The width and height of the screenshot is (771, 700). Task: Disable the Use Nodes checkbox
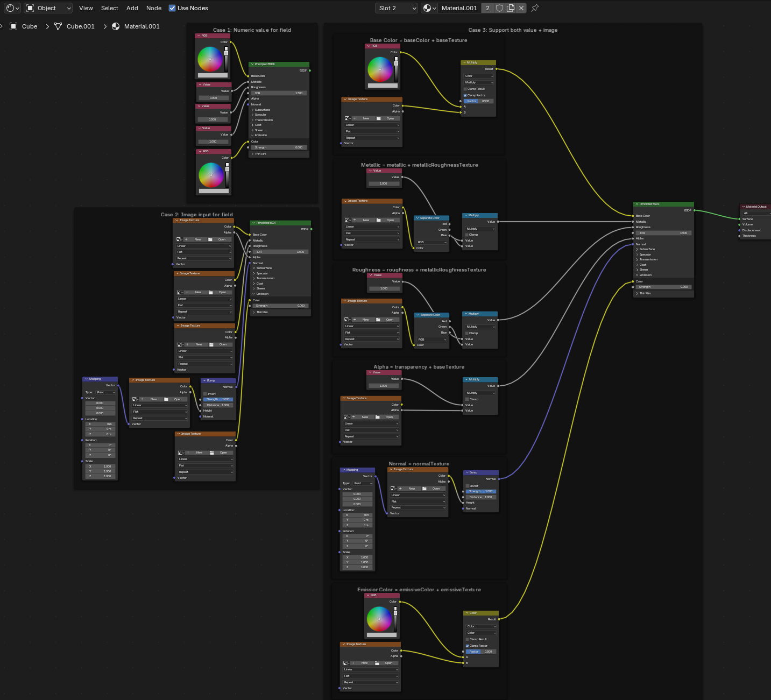click(172, 8)
